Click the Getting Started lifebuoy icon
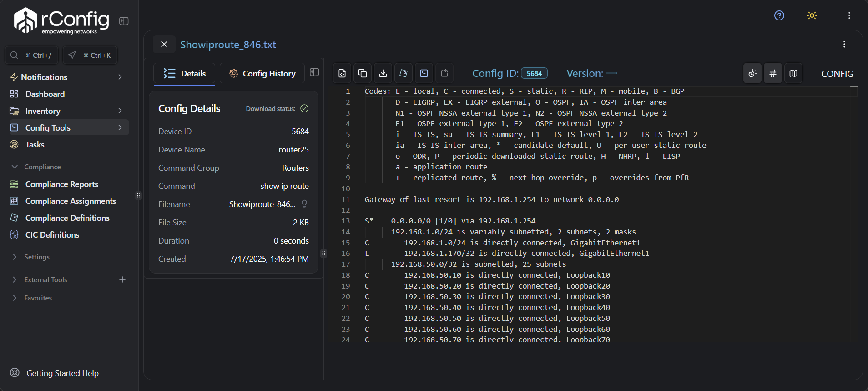Screen dimensions: 868x391 point(15,372)
